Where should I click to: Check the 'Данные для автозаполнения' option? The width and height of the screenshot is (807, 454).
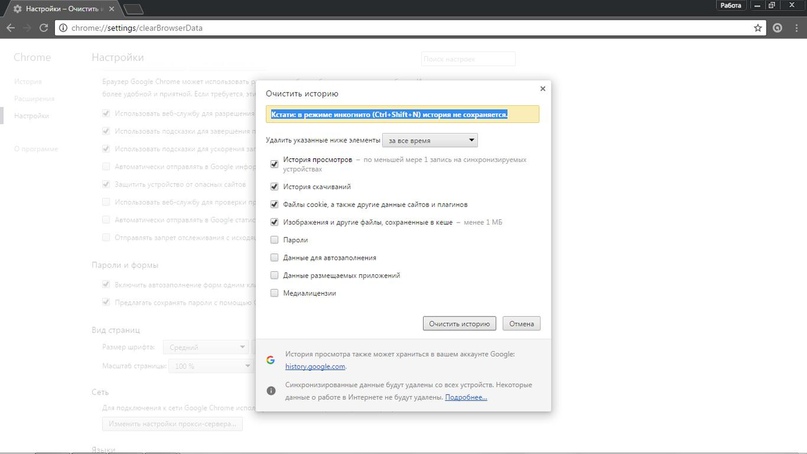click(275, 258)
